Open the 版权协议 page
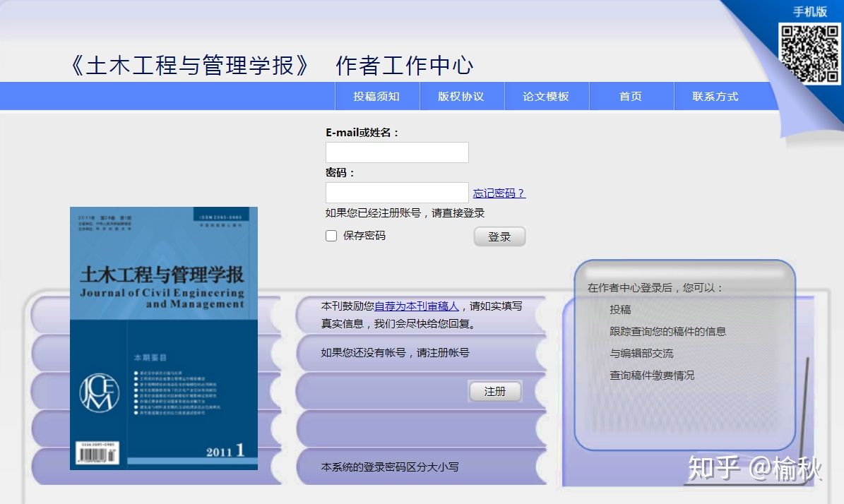The width and height of the screenshot is (844, 504). click(463, 96)
